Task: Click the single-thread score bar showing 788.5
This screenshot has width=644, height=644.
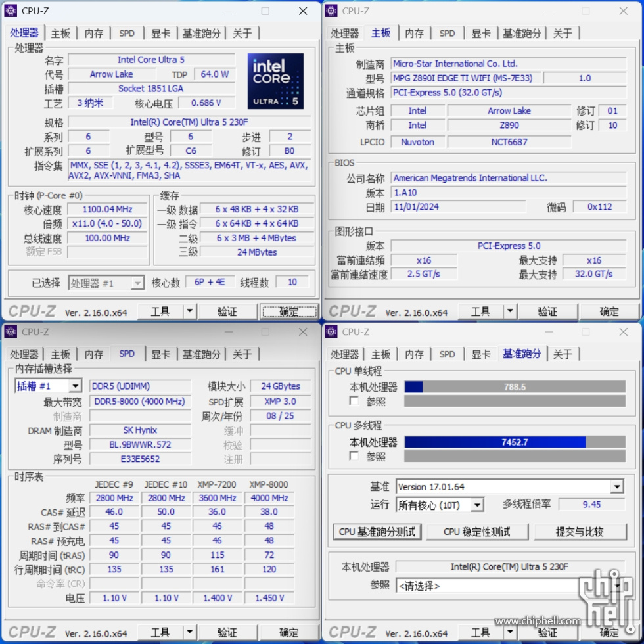Action: [x=515, y=387]
